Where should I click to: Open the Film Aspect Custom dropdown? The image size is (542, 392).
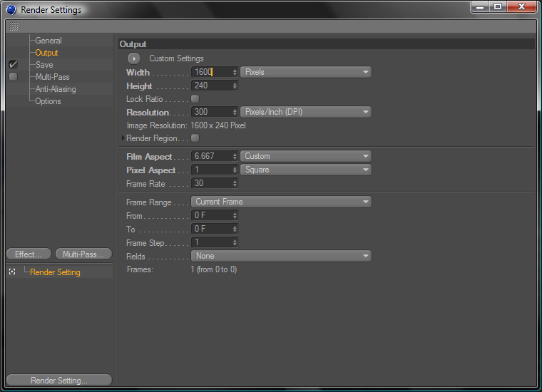click(x=306, y=156)
